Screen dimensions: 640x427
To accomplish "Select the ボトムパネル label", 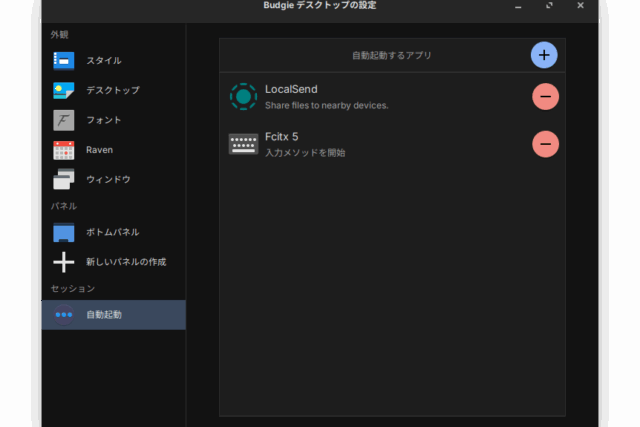I will pyautogui.click(x=113, y=232).
